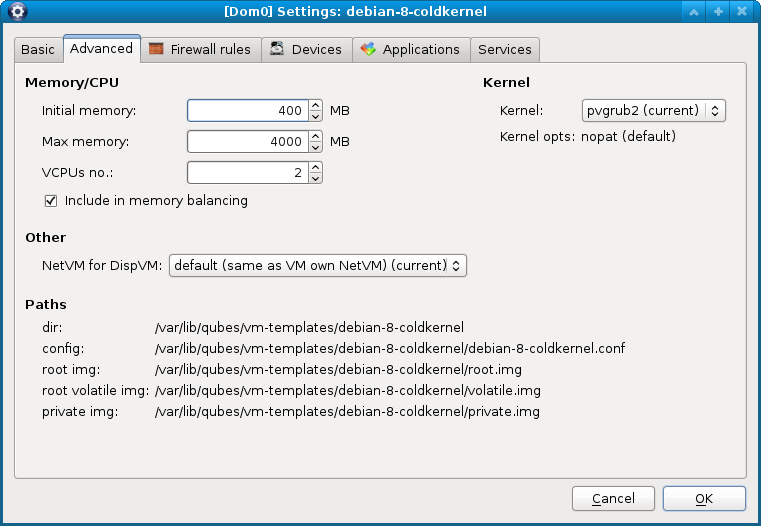
Task: Click the dir path text
Action: [309, 328]
